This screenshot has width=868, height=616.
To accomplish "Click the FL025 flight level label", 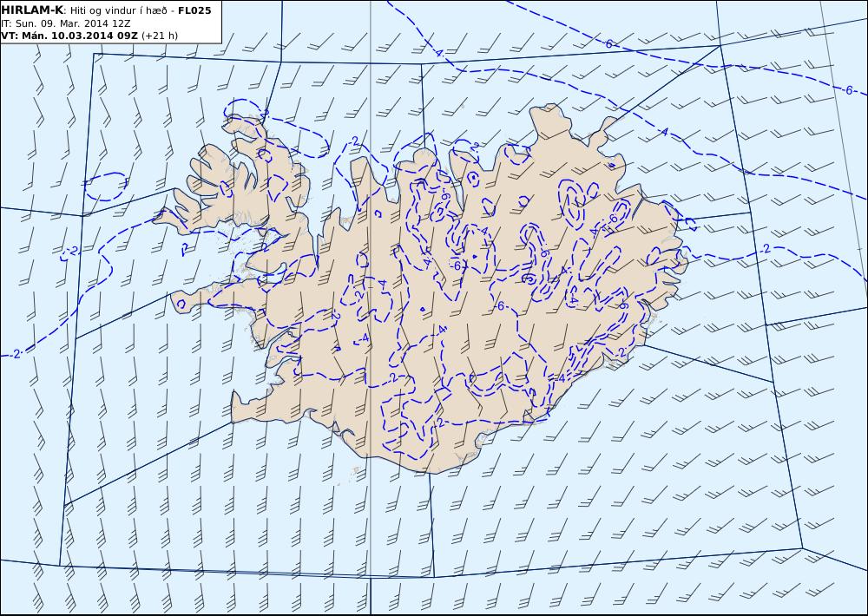I will pos(194,10).
